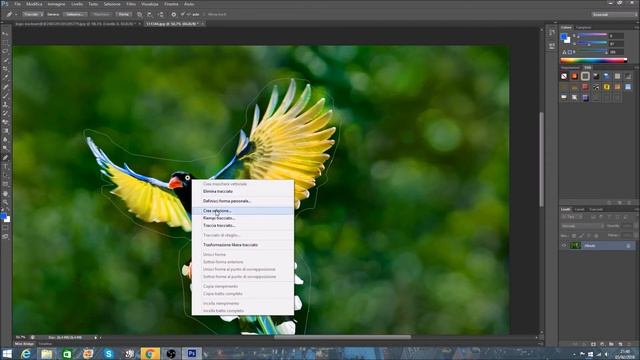Open the gear pen options icon

click(173, 14)
